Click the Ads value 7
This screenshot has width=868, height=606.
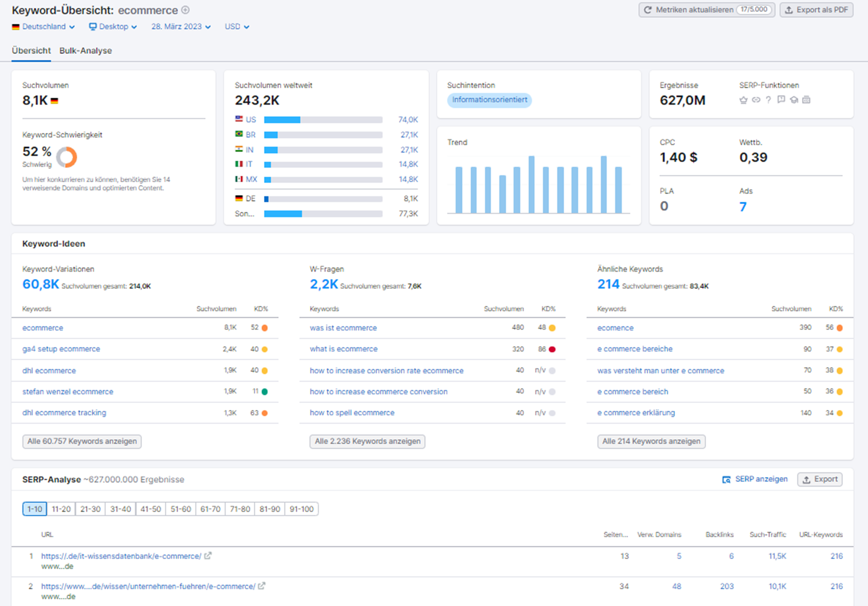click(x=743, y=206)
